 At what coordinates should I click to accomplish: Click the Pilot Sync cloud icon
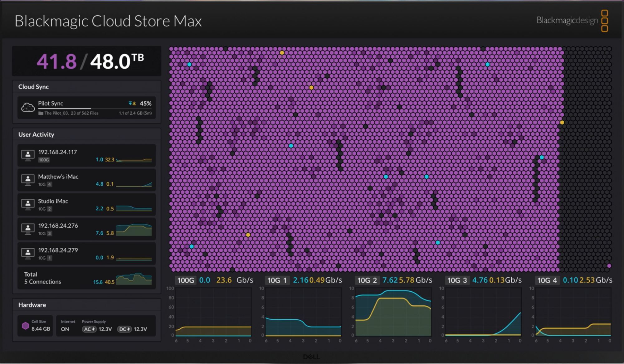coord(28,108)
